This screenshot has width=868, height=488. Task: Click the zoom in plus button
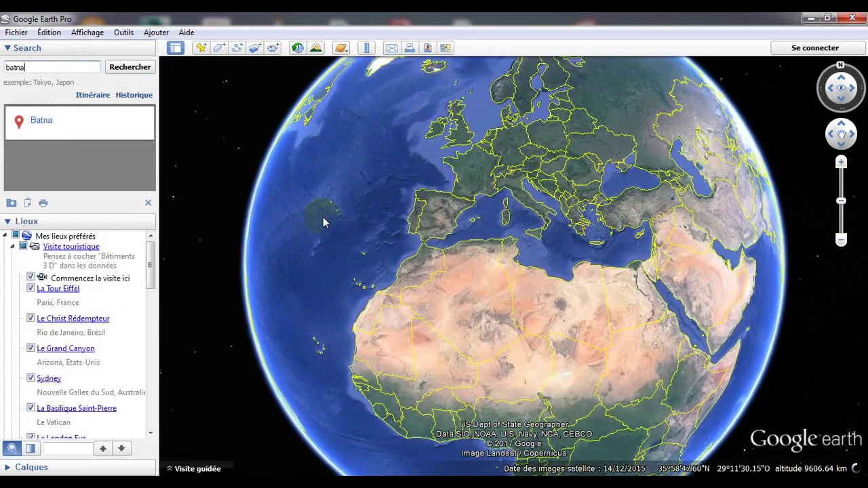[841, 162]
